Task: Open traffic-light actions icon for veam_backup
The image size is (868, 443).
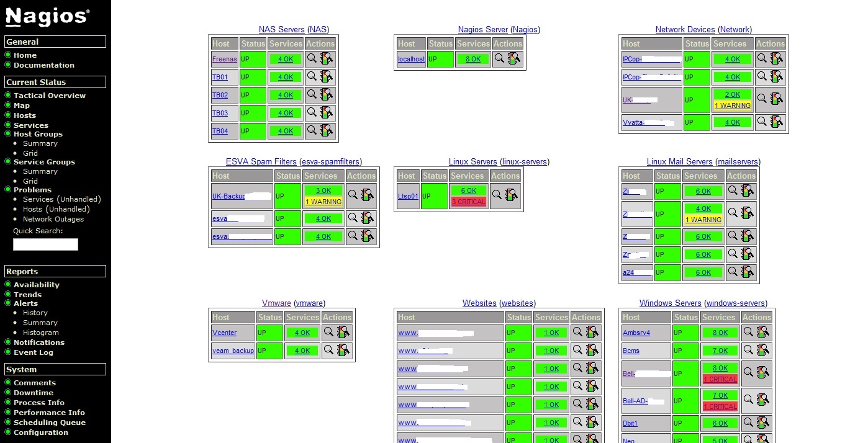Action: (x=343, y=351)
